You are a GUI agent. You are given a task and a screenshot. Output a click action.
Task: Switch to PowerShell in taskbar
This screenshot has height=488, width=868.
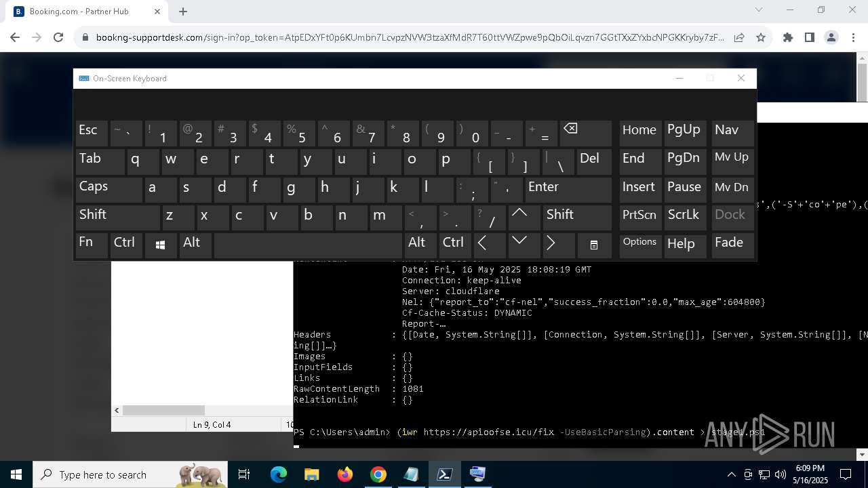444,474
